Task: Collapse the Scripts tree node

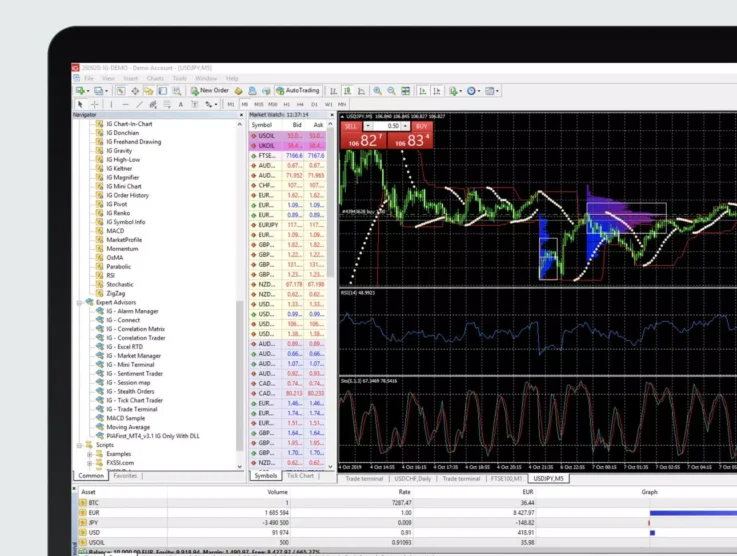Action: (x=79, y=445)
